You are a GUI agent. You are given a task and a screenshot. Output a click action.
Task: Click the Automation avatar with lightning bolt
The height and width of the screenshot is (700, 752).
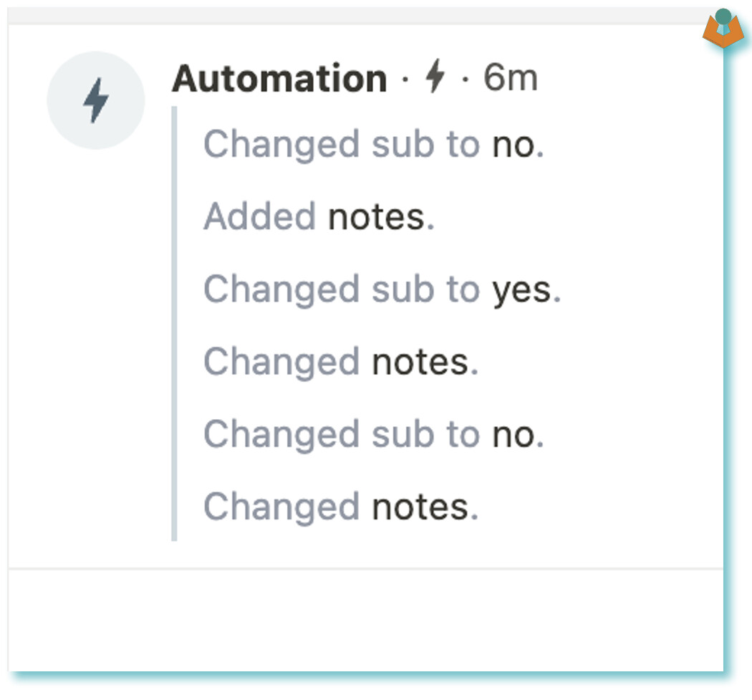96,100
